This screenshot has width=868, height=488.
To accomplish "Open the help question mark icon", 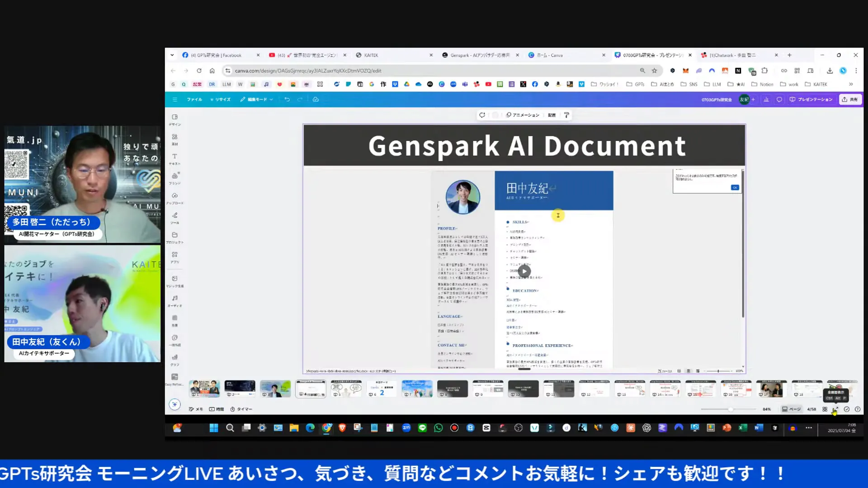I will coord(858,409).
